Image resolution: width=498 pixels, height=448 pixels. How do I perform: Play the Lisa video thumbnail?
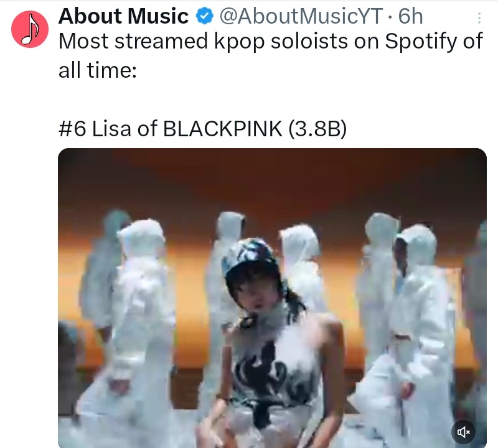tap(272, 298)
